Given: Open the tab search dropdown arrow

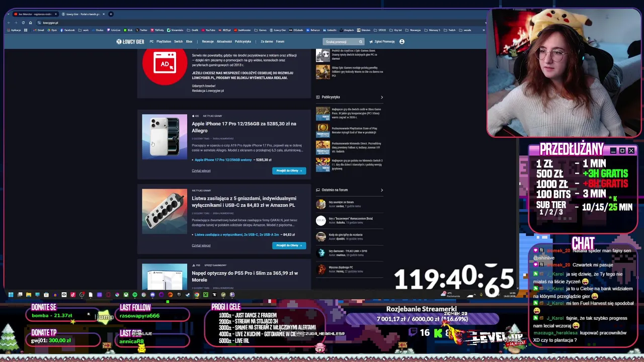Looking at the screenshot, I should [x=9, y=14].
